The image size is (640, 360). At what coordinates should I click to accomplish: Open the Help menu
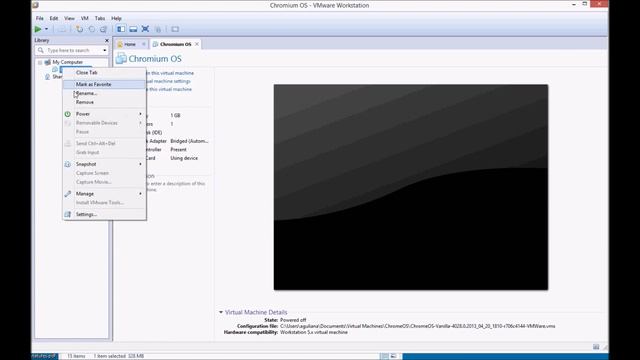(x=116, y=18)
